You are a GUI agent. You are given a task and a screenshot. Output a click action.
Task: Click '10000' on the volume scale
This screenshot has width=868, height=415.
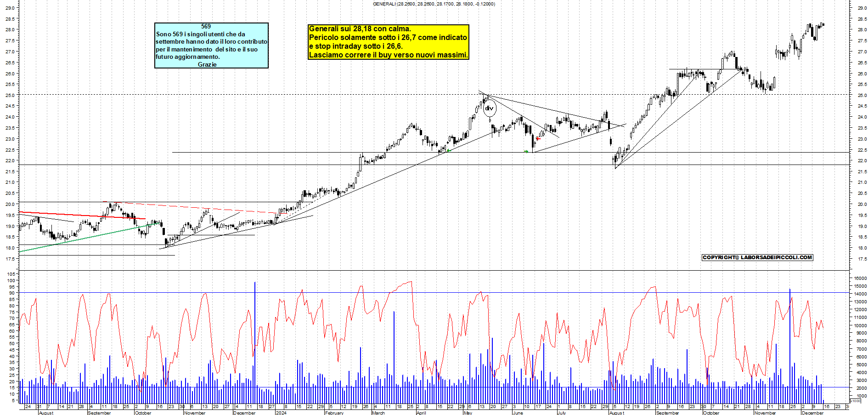pyautogui.click(x=860, y=325)
